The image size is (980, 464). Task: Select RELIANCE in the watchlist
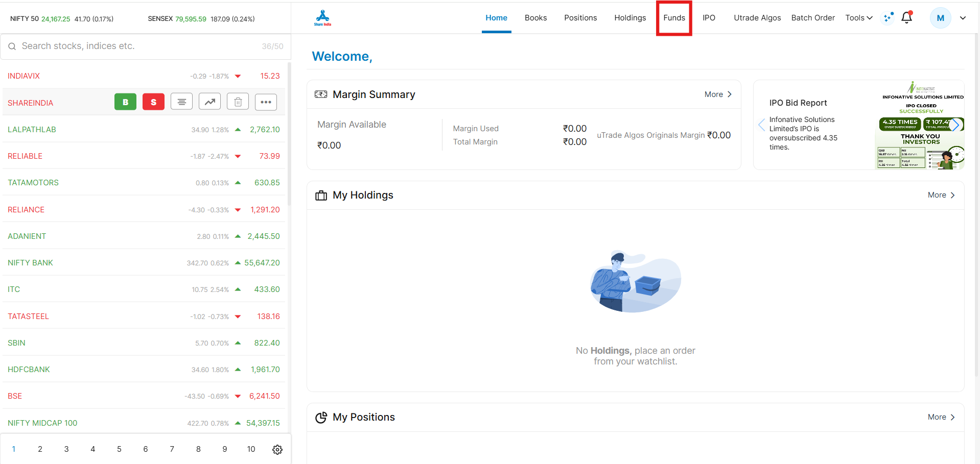click(144, 209)
